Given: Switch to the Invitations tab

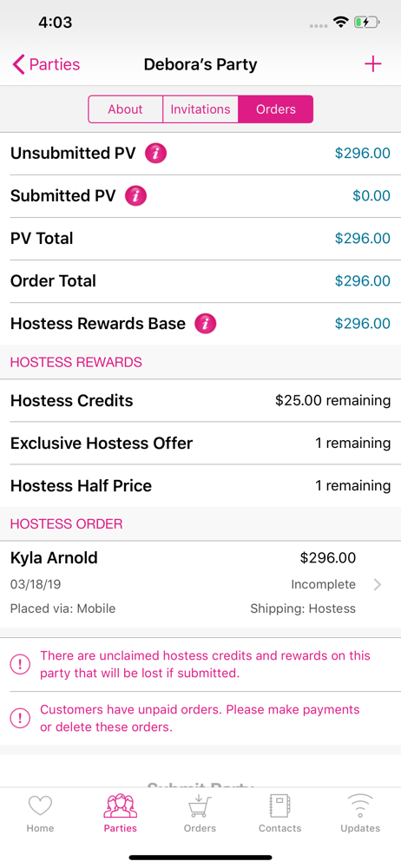Looking at the screenshot, I should [x=200, y=109].
